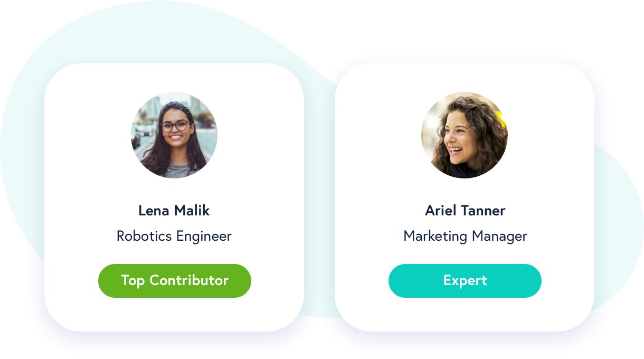Click the Robotics Engineer job title

(x=174, y=236)
